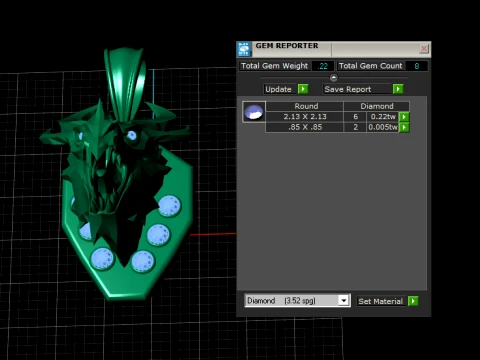The width and height of the screenshot is (480, 360).
Task: Click green arrow next to Save Report
Action: tap(398, 89)
